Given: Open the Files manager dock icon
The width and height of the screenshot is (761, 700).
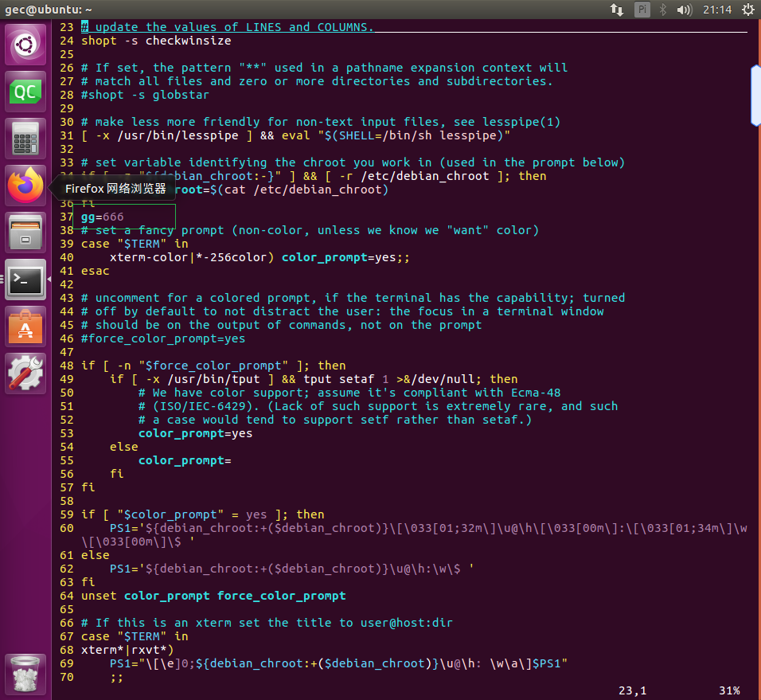Looking at the screenshot, I should 25,233.
